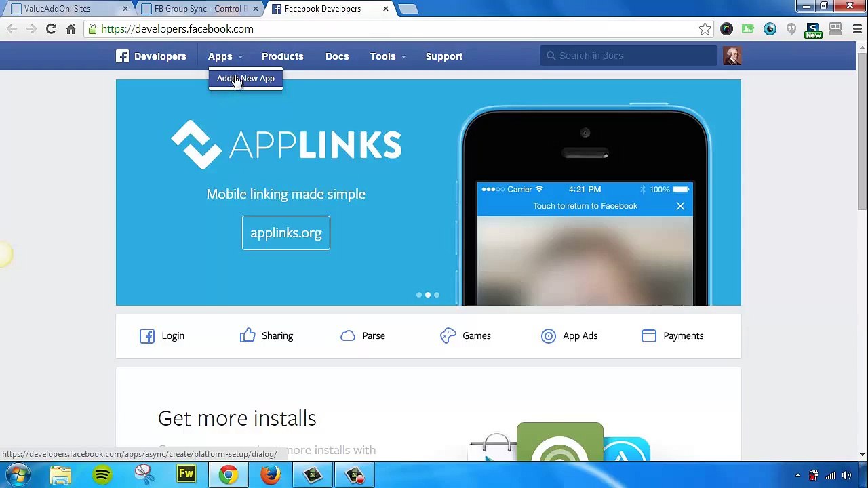Close the Facebook Developers tab
This screenshot has height=488, width=868.
pyautogui.click(x=385, y=9)
